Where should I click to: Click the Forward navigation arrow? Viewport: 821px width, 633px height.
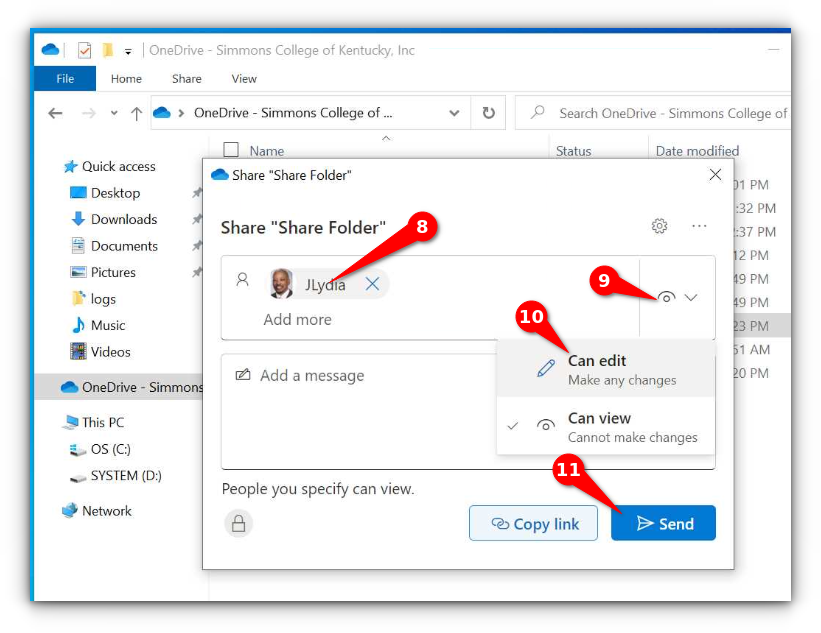88,113
